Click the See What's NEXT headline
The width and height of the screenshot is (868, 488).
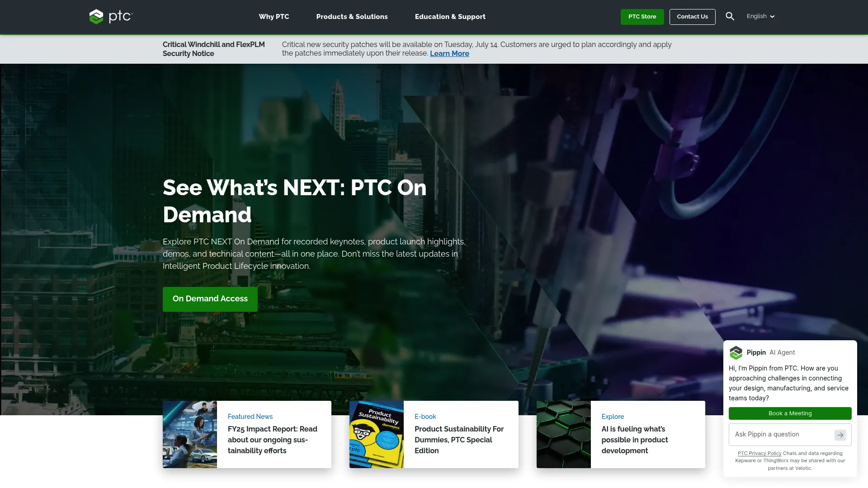[295, 201]
